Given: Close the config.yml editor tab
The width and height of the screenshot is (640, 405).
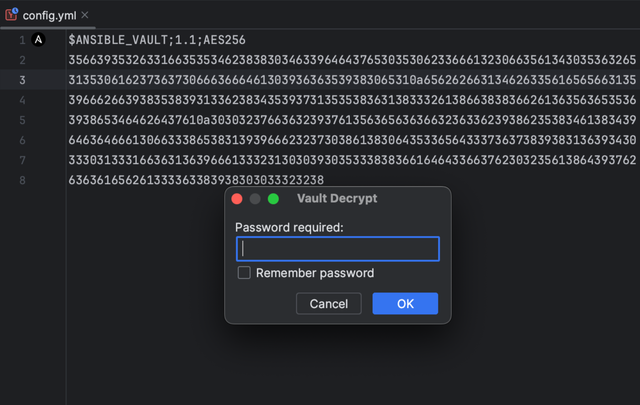Looking at the screenshot, I should pos(85,15).
